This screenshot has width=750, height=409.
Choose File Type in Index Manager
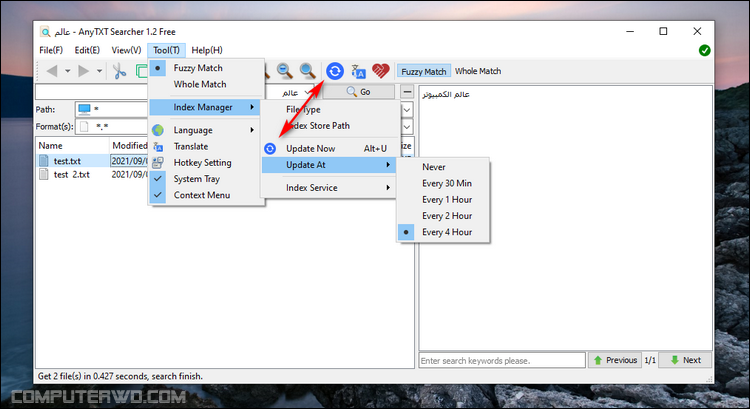(x=329, y=110)
